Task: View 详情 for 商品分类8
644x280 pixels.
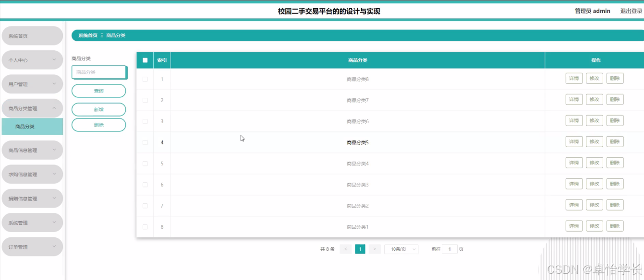Action: click(574, 79)
